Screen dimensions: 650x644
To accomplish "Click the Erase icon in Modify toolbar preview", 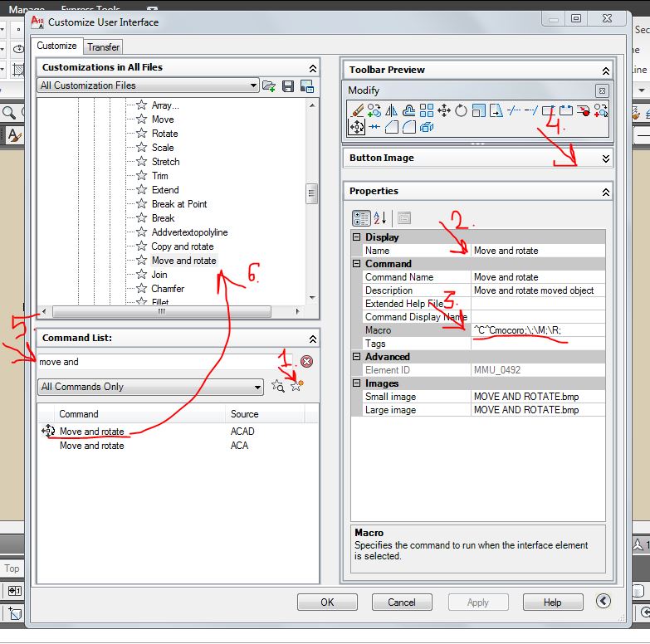I will click(x=356, y=110).
